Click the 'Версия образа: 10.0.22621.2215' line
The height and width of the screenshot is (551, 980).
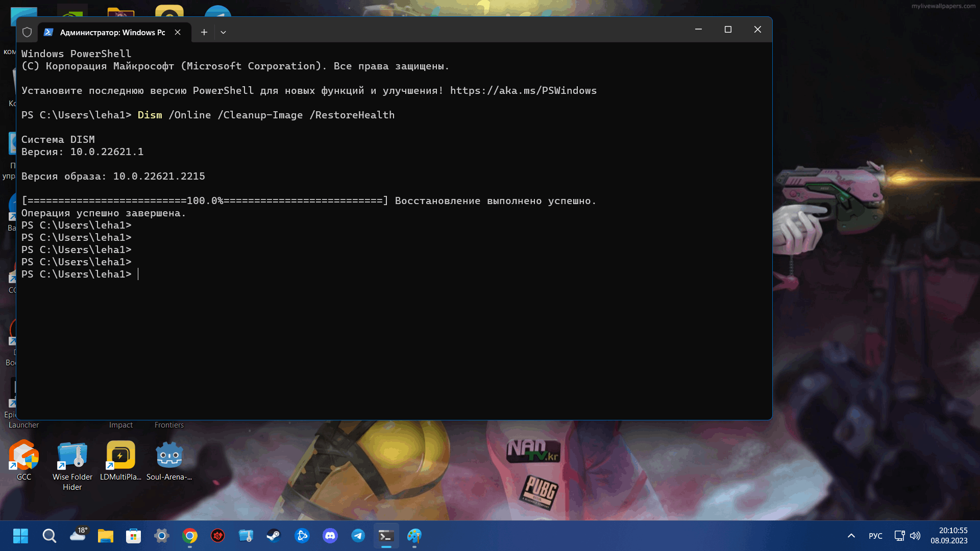113,176
